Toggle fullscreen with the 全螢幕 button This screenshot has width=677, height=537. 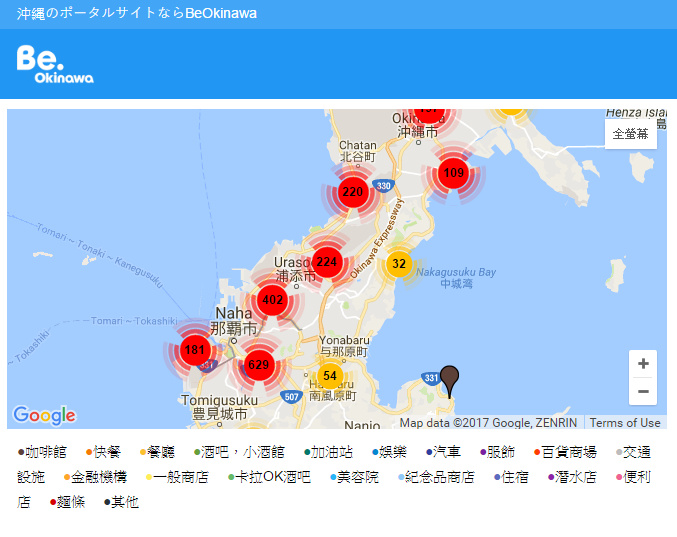click(630, 134)
